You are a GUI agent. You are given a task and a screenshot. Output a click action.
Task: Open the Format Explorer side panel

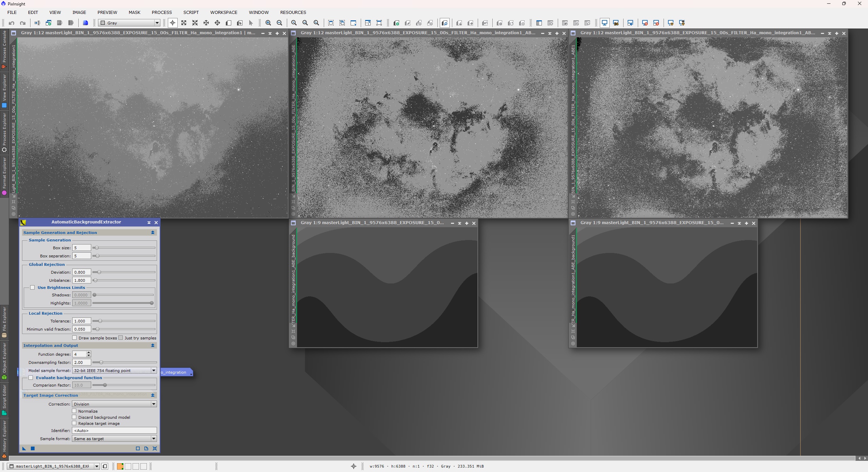[x=4, y=176]
